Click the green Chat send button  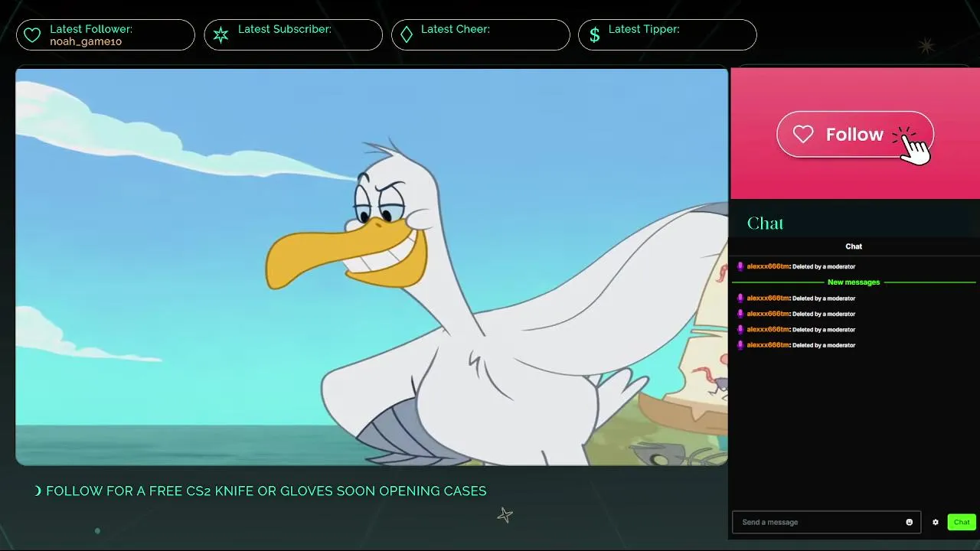pos(962,523)
